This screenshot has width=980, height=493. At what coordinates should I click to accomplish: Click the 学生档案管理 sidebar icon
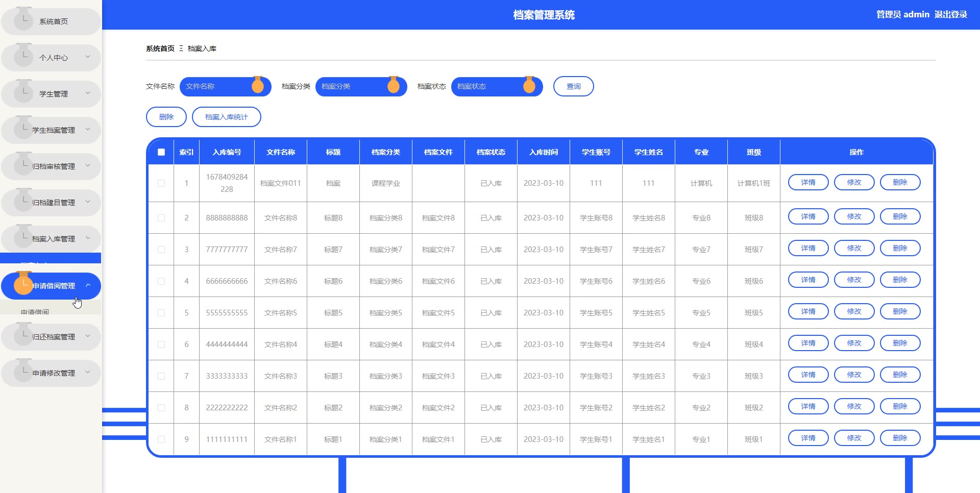[23, 128]
